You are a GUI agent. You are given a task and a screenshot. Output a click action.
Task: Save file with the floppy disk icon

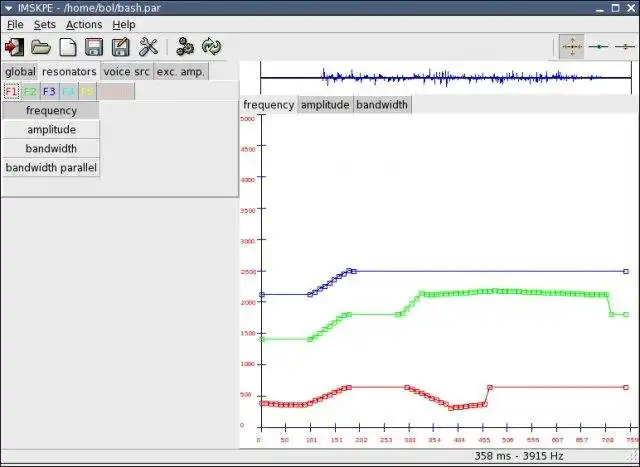[x=94, y=47]
